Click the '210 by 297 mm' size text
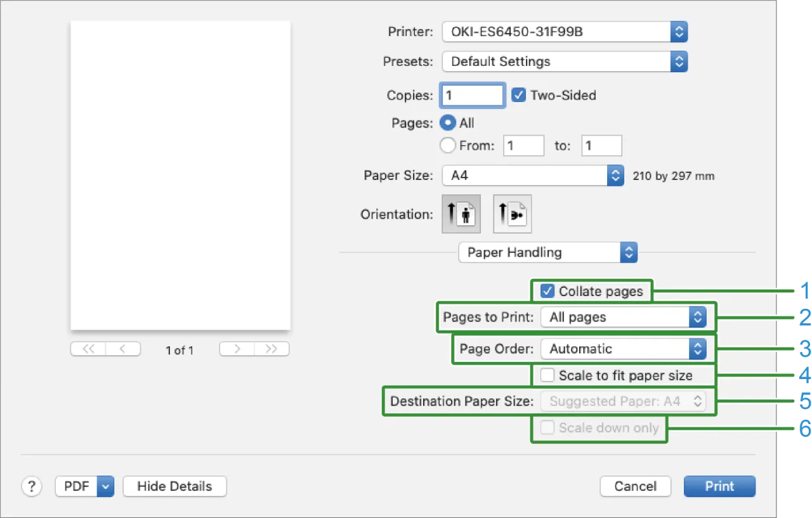 pyautogui.click(x=674, y=176)
